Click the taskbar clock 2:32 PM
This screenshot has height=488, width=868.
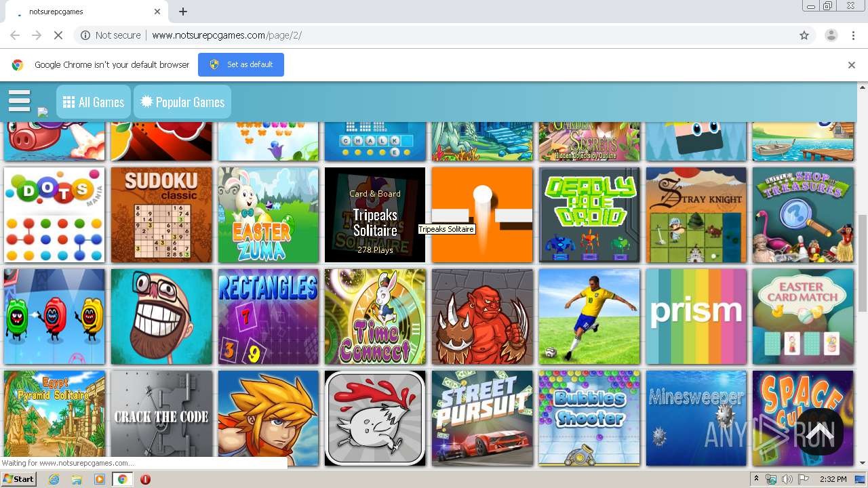[x=833, y=479]
